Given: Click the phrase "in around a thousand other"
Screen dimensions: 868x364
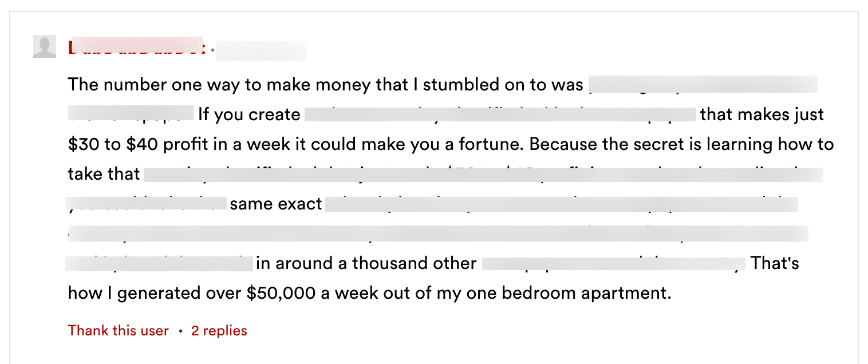Looking at the screenshot, I should pos(366,263).
